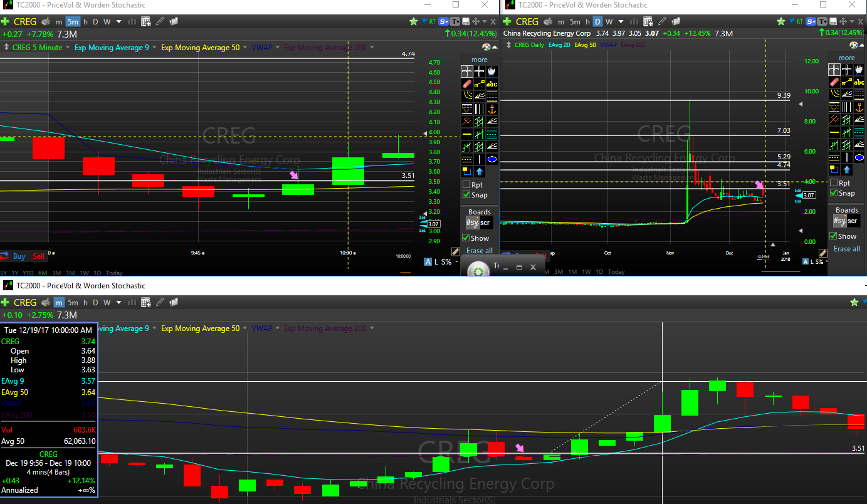
Task: Click Erase all in the daily window
Action: pyautogui.click(x=847, y=249)
